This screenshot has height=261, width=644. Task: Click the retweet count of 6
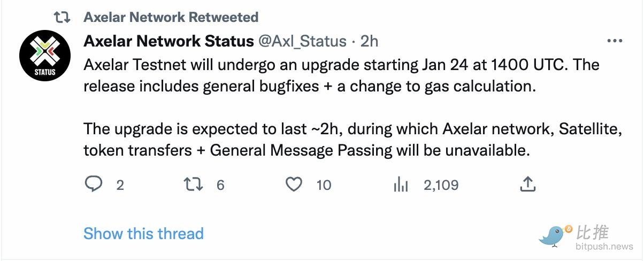[220, 185]
